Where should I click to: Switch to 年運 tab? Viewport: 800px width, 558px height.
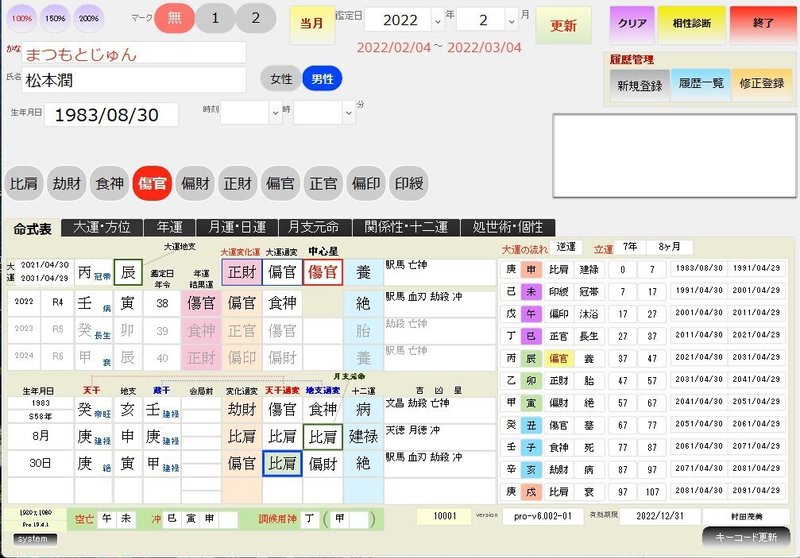click(169, 227)
